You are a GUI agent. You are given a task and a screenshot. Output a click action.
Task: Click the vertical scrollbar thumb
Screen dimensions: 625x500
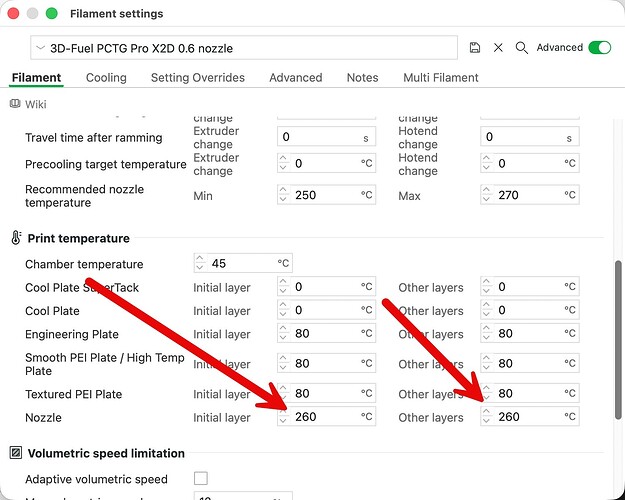pyautogui.click(x=618, y=340)
